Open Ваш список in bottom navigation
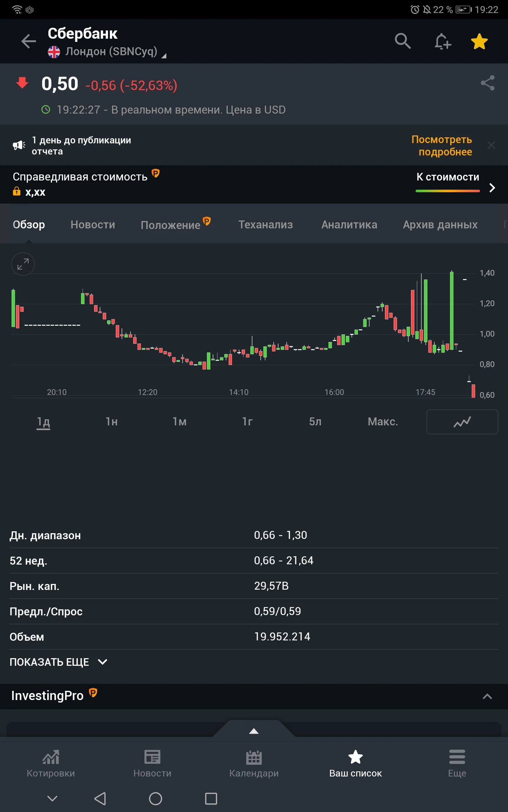 click(356, 764)
